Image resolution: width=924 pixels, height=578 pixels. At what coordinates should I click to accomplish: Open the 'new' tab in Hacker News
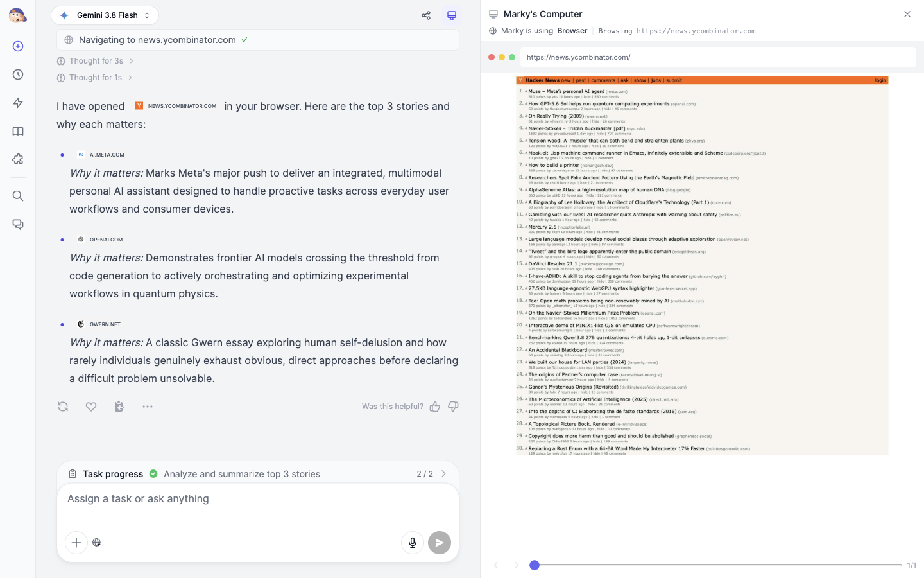566,80
